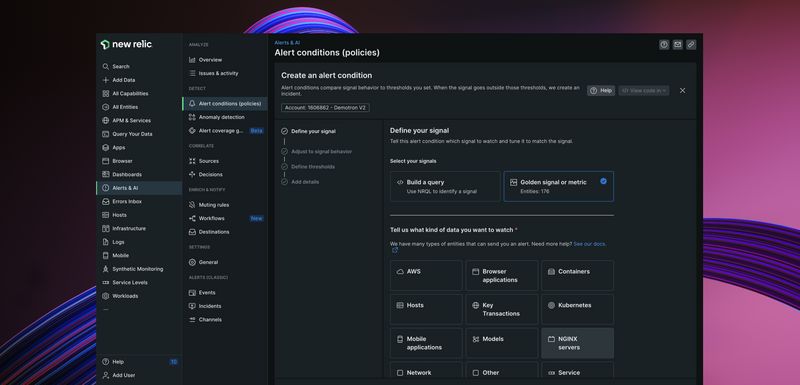This screenshot has height=385, width=800.
Task: Click the mail feedback icon in the header
Action: (x=678, y=45)
